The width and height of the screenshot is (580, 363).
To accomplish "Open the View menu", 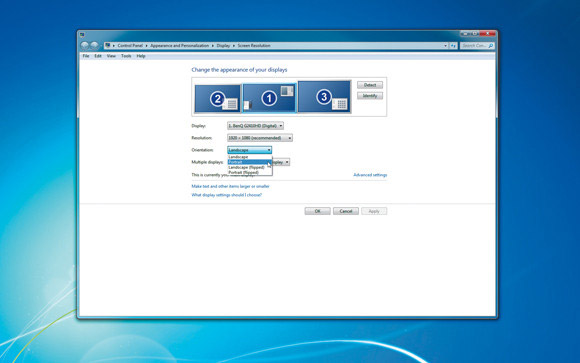I will [111, 56].
